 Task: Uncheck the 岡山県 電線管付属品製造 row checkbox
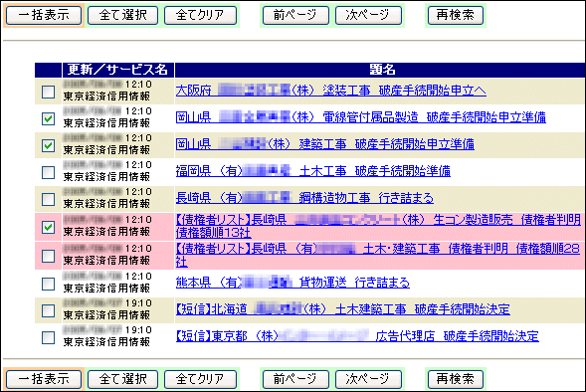[x=48, y=118]
